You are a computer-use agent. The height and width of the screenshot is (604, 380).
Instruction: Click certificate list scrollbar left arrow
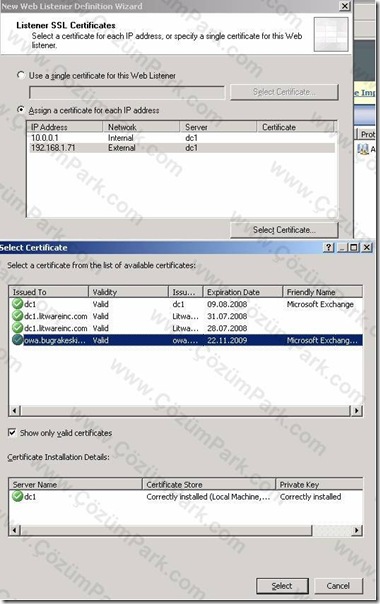15,410
